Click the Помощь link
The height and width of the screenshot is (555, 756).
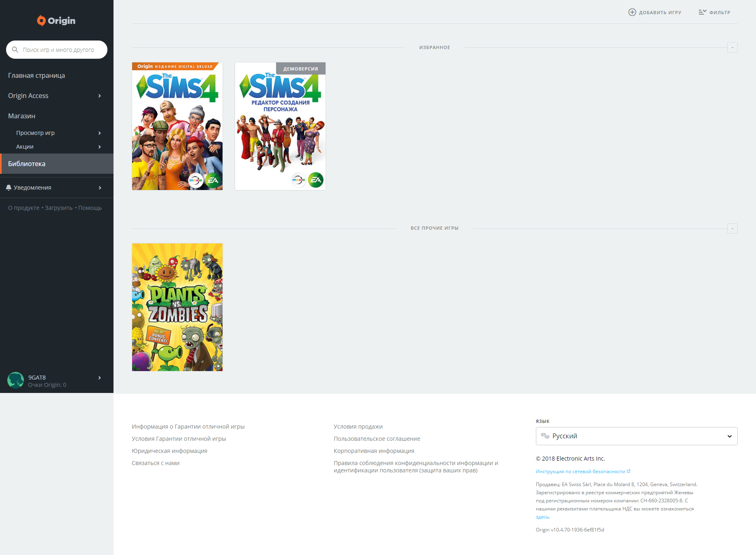coord(90,208)
